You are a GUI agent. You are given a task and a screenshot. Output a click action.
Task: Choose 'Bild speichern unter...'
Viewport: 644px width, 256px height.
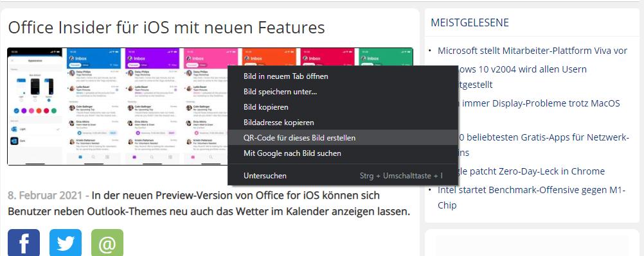point(343,92)
